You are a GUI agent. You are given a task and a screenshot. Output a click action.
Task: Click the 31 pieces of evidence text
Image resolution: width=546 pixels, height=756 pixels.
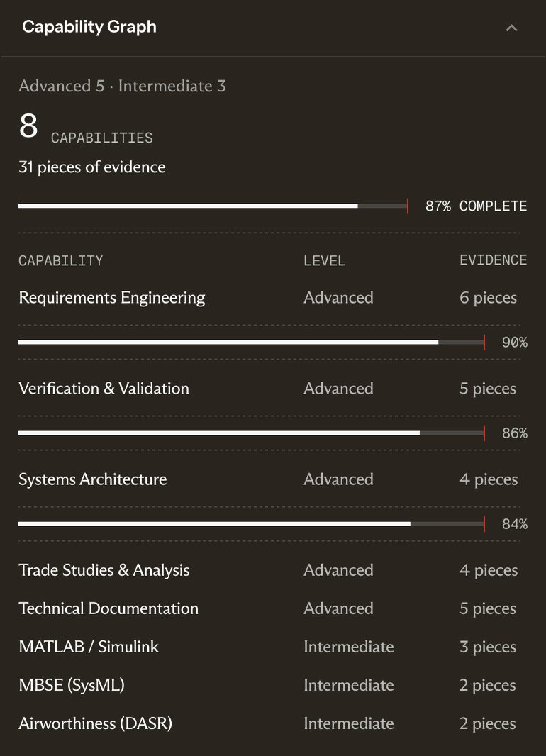92,167
